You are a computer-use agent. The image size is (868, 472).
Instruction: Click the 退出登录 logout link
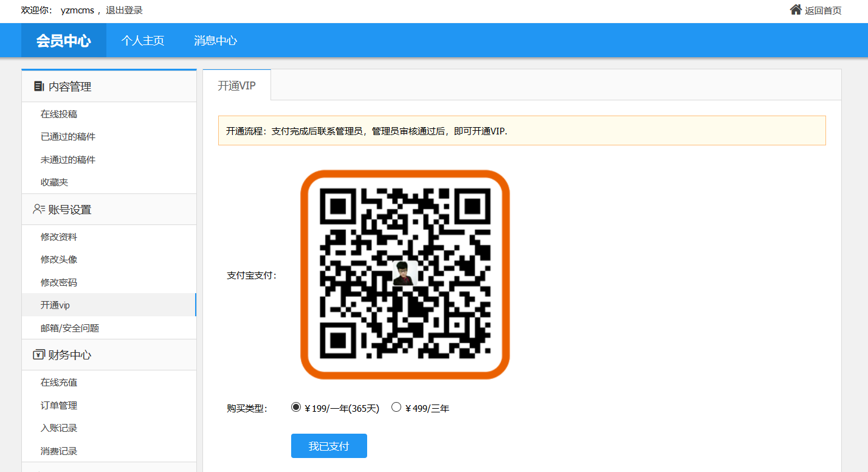125,10
